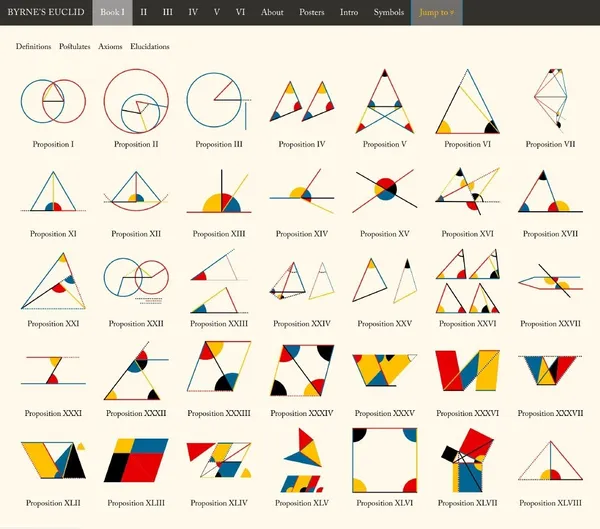600x529 pixels.
Task: View the Proposition V diagram
Action: click(x=385, y=101)
